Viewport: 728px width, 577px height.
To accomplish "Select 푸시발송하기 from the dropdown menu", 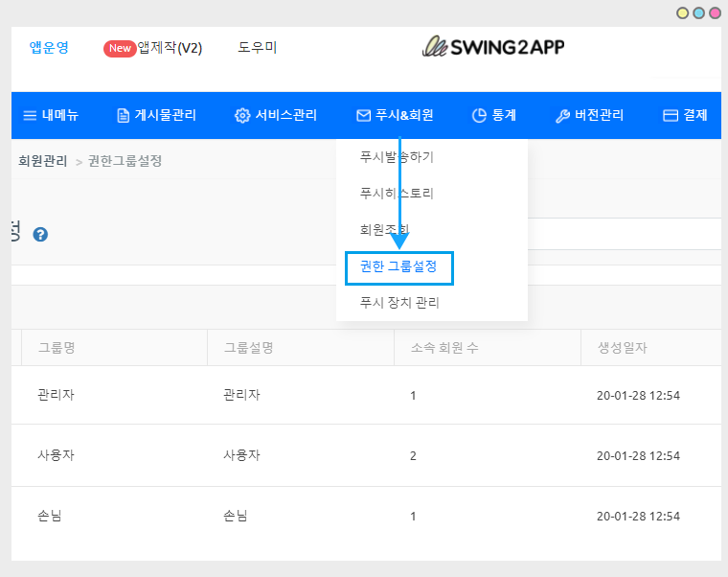I will [397, 156].
